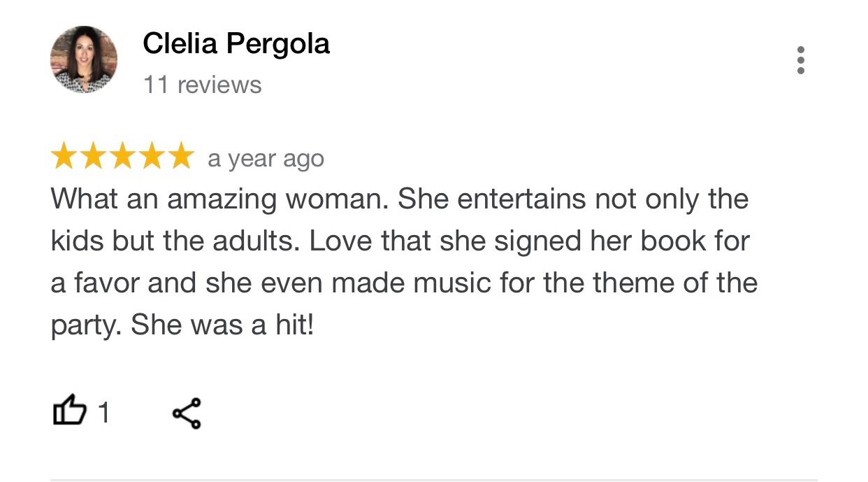Click the word 'entertains' in the review
This screenshot has width=868, height=482.
coord(521,199)
